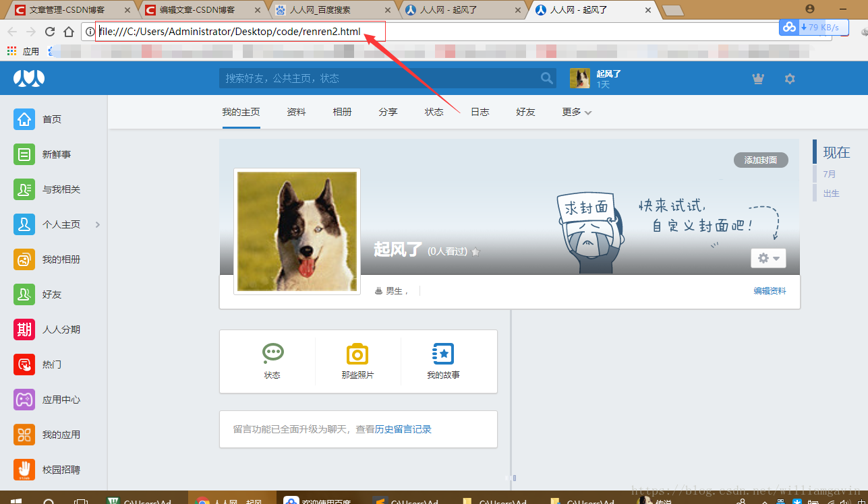The width and height of the screenshot is (868, 504).
Task: Open the 日志 tab
Action: (480, 112)
